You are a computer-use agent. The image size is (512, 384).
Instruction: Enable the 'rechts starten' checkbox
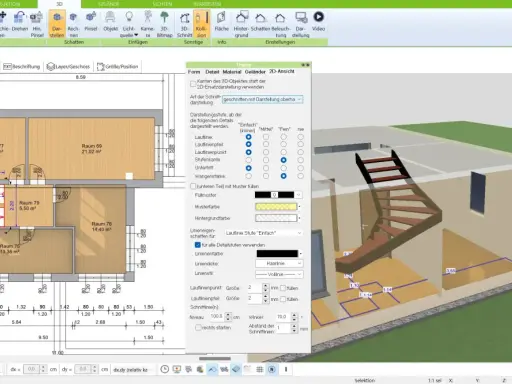click(198, 327)
